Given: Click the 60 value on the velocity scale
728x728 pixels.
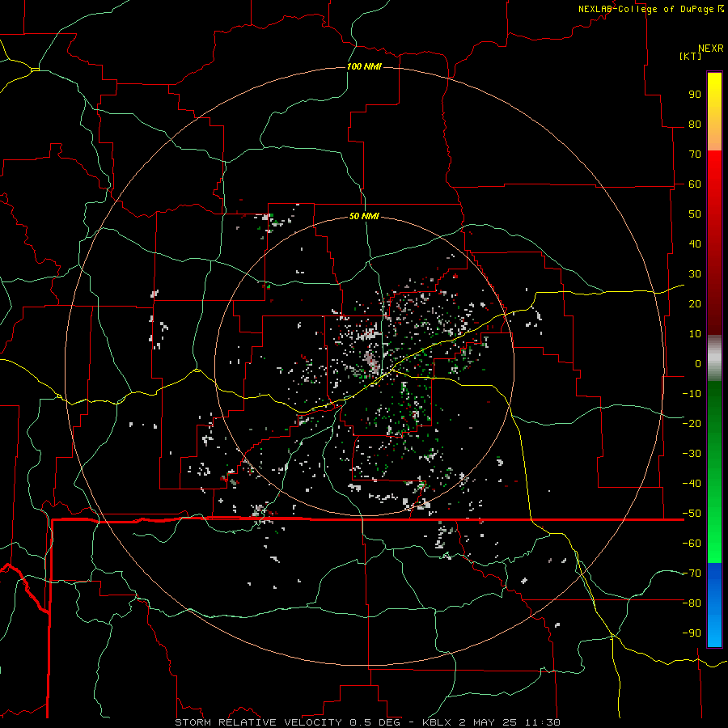Looking at the screenshot, I should click(x=695, y=184).
